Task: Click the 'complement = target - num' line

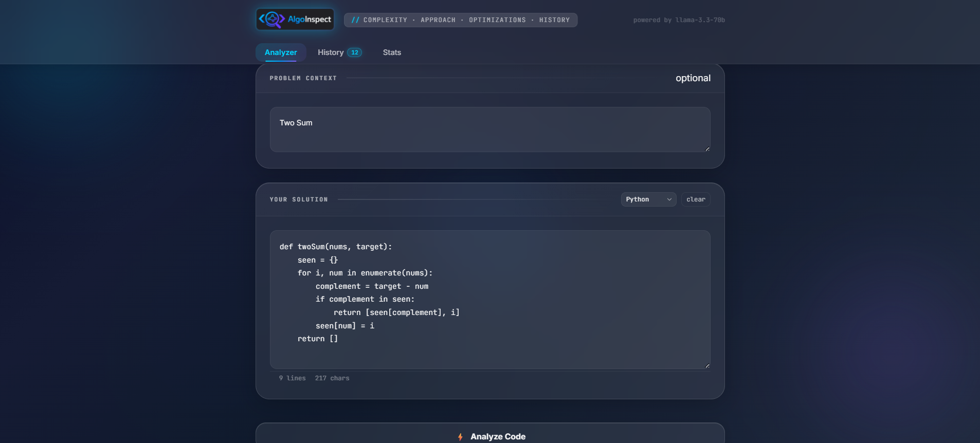Action: [x=372, y=286]
